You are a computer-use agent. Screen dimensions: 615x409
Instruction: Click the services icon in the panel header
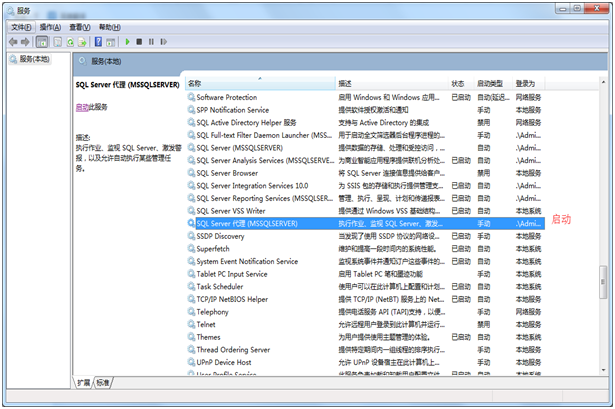coord(82,61)
